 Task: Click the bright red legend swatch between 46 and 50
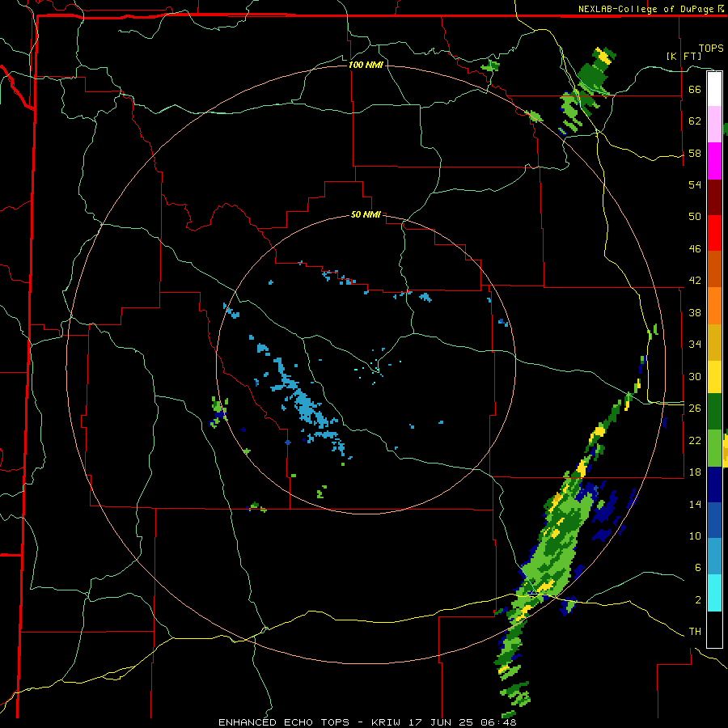(x=714, y=233)
